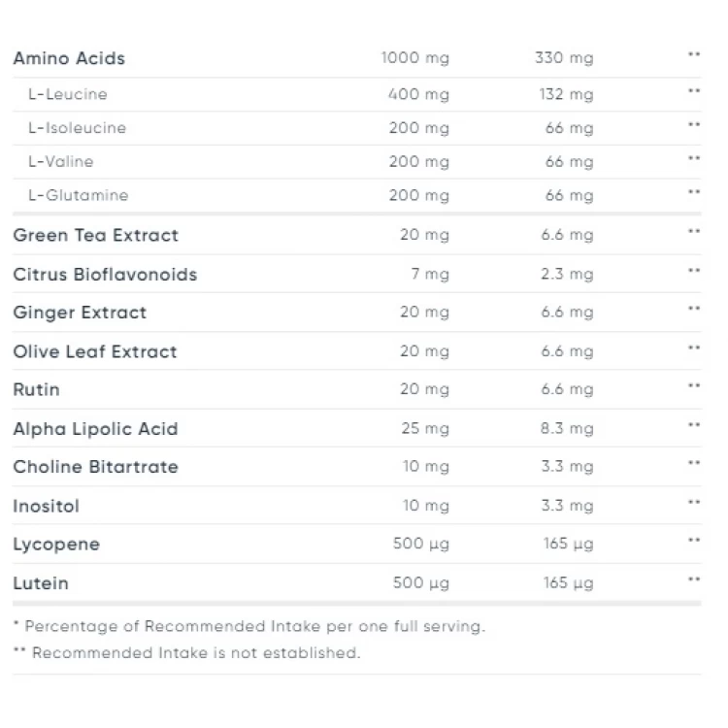The image size is (728, 728).
Task: Click the Recommended Intake not established footnote
Action: 186,653
